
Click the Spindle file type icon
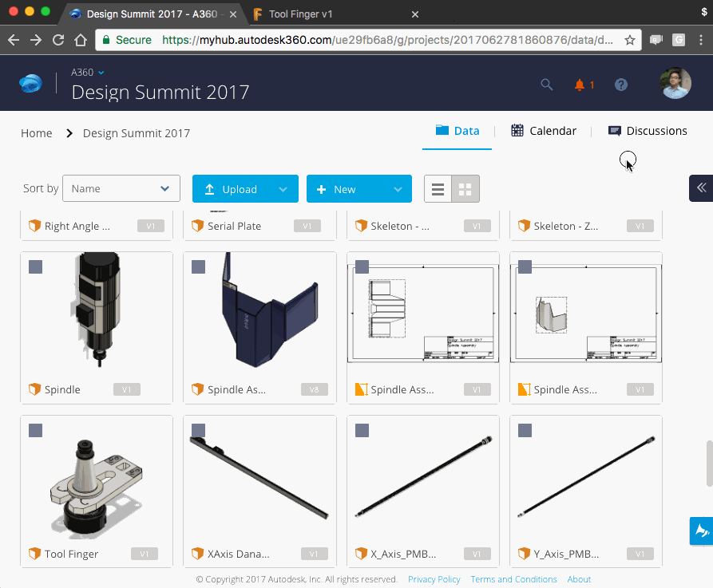click(34, 389)
